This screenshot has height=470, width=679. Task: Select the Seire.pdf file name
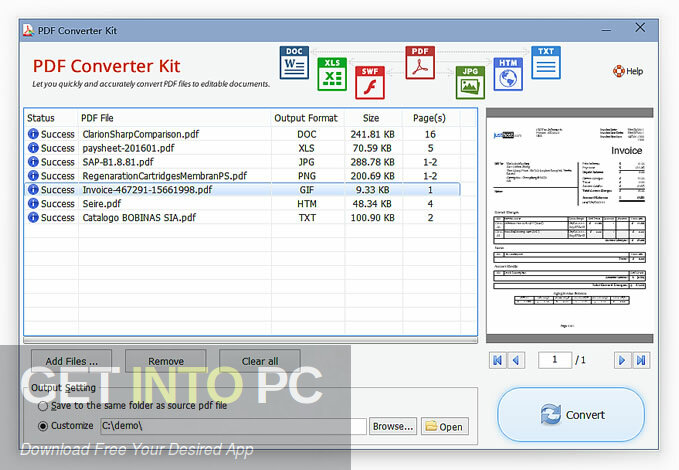(x=102, y=203)
